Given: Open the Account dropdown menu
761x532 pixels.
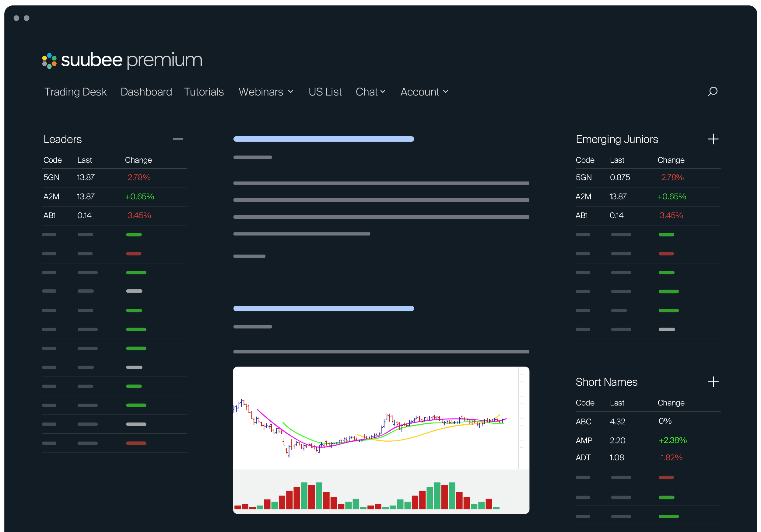Looking at the screenshot, I should coord(424,92).
